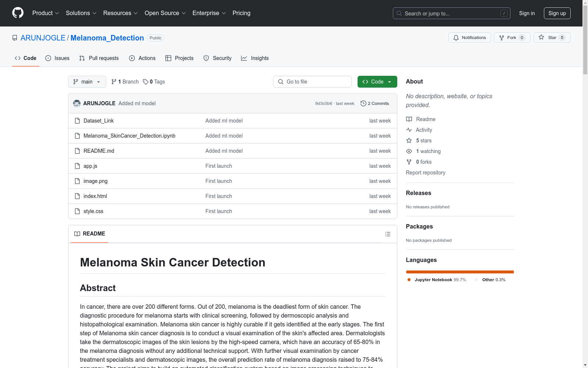This screenshot has width=588, height=368.
Task: Open commit 9d3c0b6 hash link
Action: click(x=324, y=103)
